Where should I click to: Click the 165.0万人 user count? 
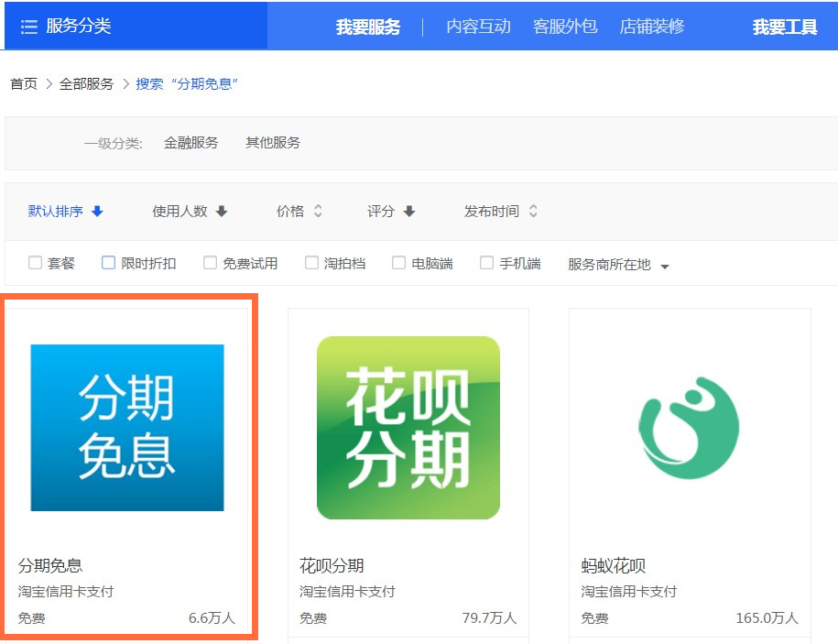[x=767, y=618]
